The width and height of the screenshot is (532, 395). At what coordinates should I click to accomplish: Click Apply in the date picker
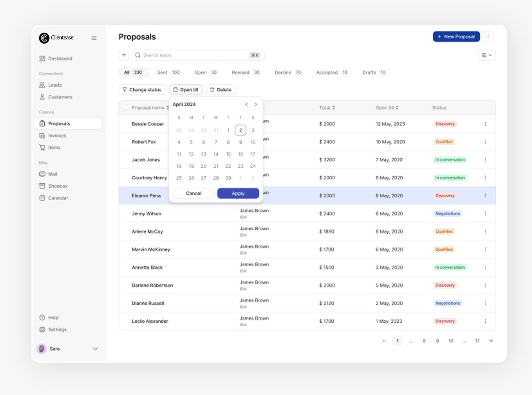tap(238, 193)
